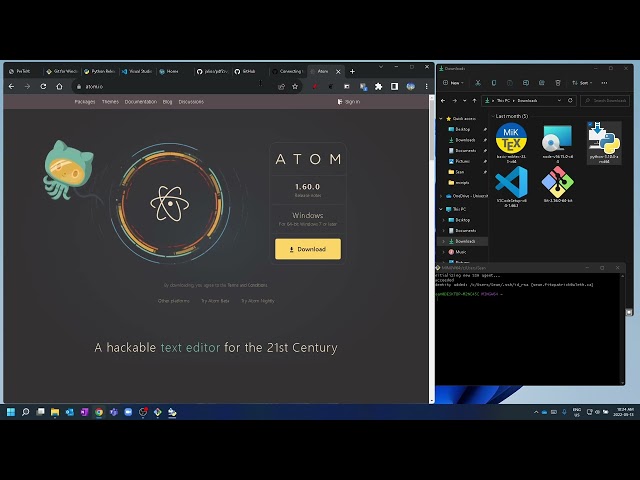Refresh the Downloads folder in Explorer
This screenshot has width=640, height=480.
(x=570, y=100)
